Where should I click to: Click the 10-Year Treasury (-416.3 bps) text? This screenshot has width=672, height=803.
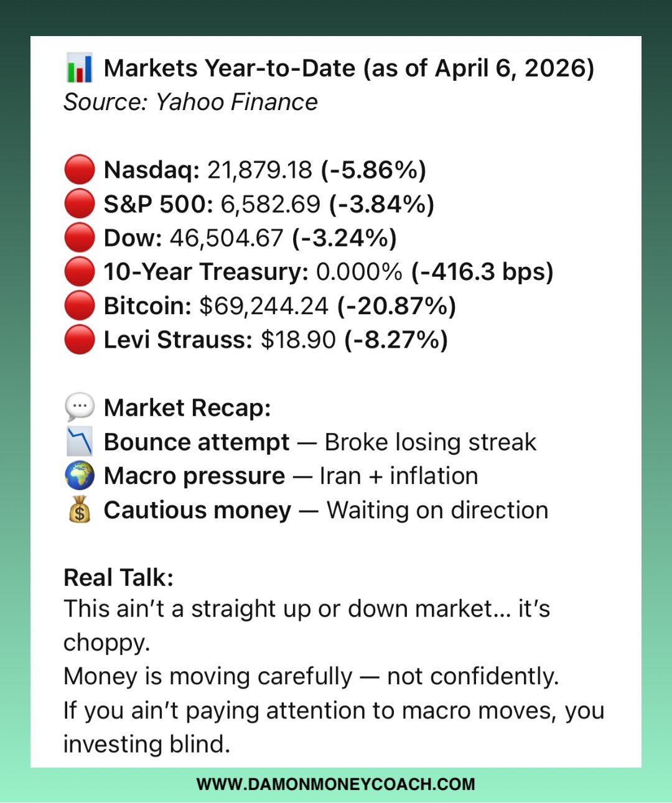pyautogui.click(x=482, y=272)
